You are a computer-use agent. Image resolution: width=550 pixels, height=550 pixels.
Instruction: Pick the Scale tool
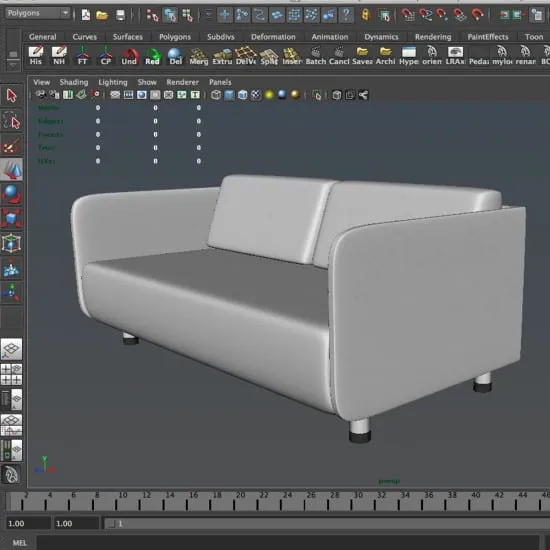[12, 219]
